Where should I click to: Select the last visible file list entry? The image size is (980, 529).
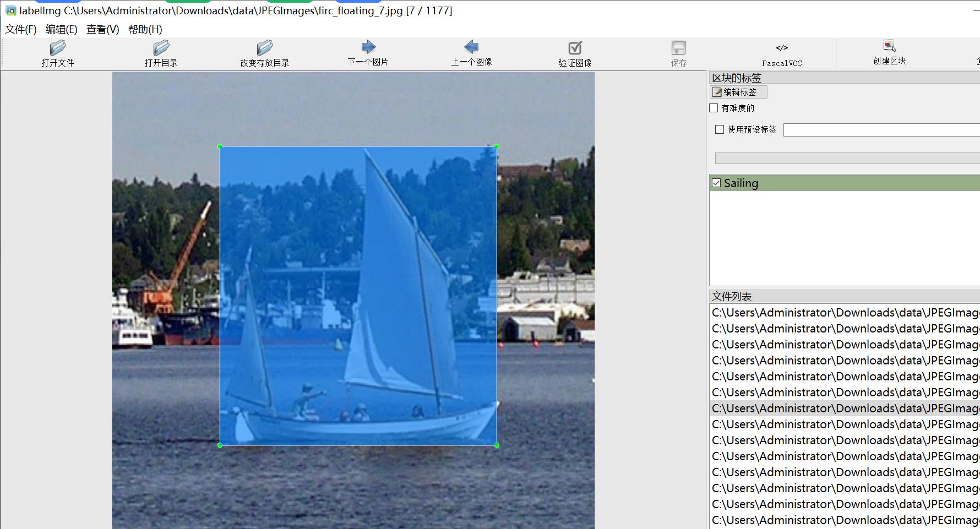click(x=845, y=520)
